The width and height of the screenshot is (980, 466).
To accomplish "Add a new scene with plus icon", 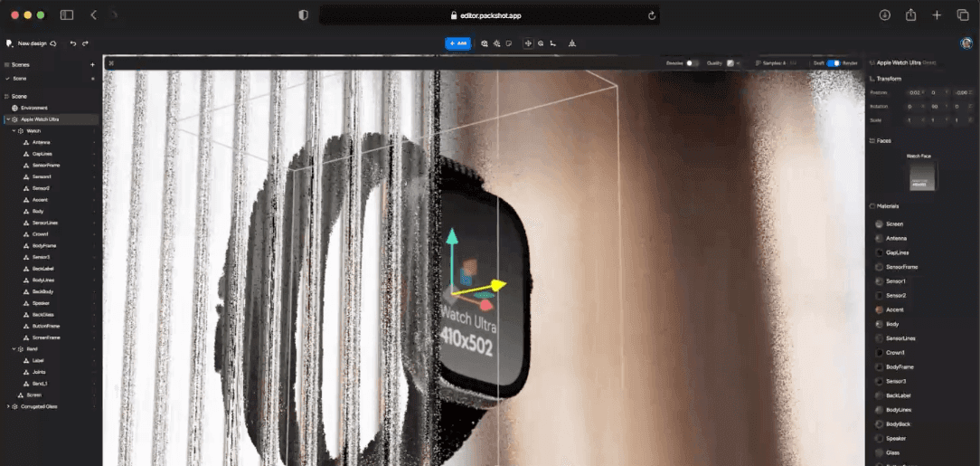I will tap(92, 65).
